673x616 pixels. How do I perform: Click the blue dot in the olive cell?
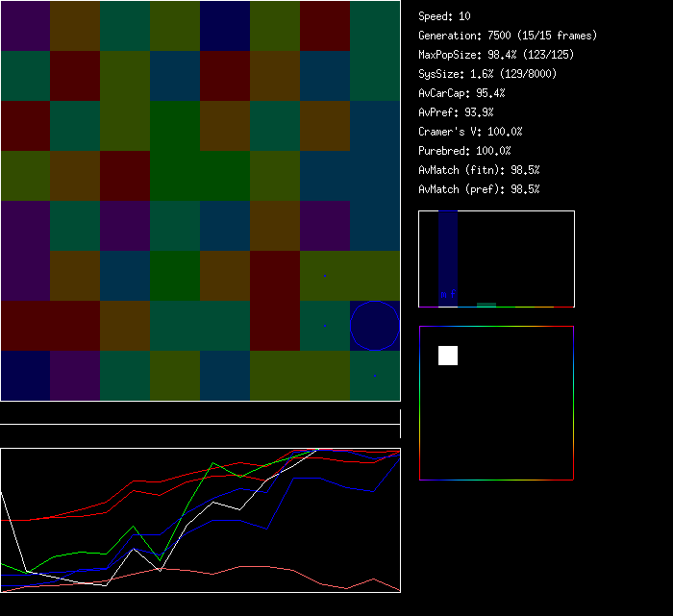[325, 276]
